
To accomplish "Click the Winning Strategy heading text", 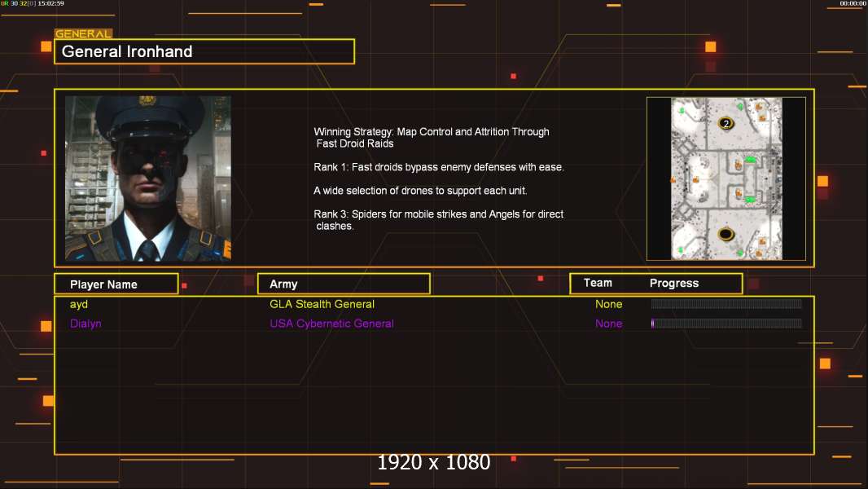I will coord(432,138).
